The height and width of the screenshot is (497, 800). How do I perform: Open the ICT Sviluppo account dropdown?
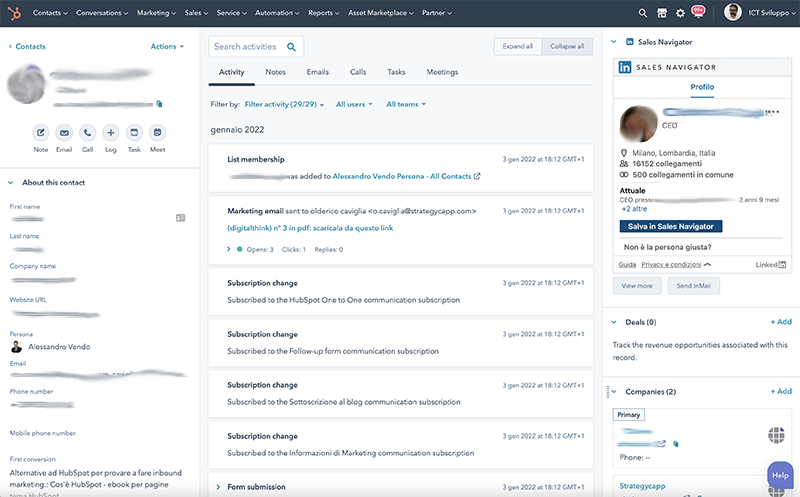(772, 13)
